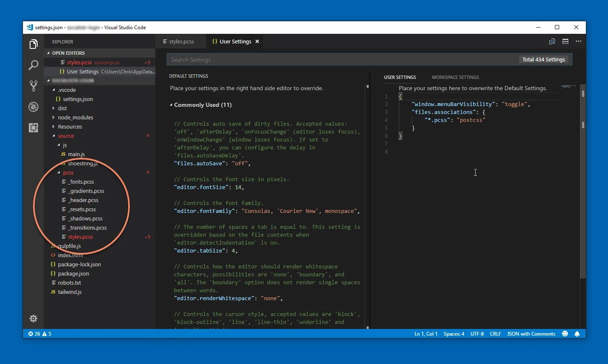
Task: Change indentation via Spaces: 4
Action: (453, 334)
